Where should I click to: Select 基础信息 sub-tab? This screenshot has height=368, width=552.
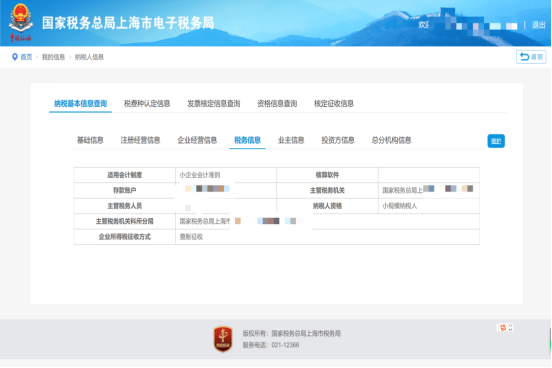click(x=90, y=140)
